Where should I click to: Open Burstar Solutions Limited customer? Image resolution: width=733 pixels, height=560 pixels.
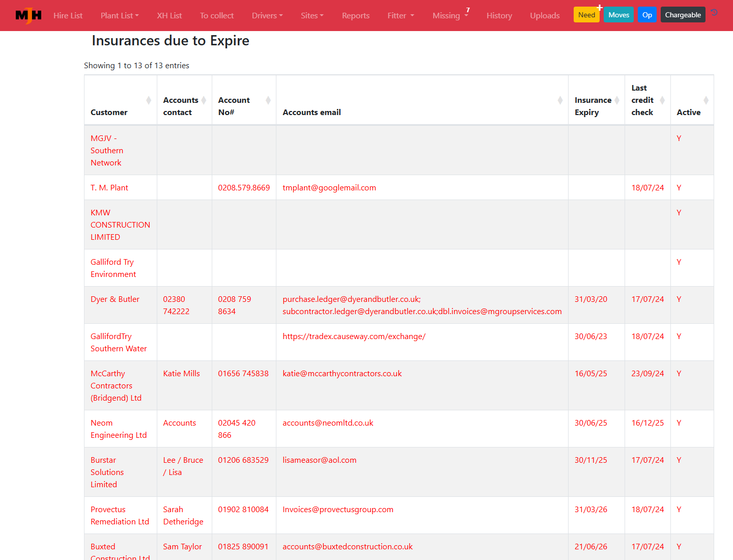click(x=107, y=472)
